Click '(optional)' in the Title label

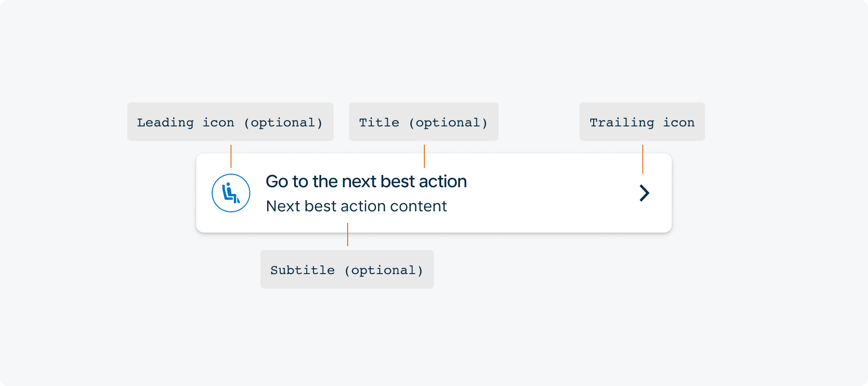pyautogui.click(x=448, y=123)
